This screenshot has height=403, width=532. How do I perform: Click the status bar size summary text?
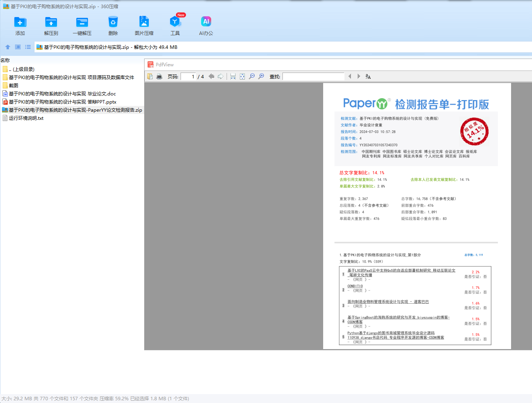click(x=95, y=398)
